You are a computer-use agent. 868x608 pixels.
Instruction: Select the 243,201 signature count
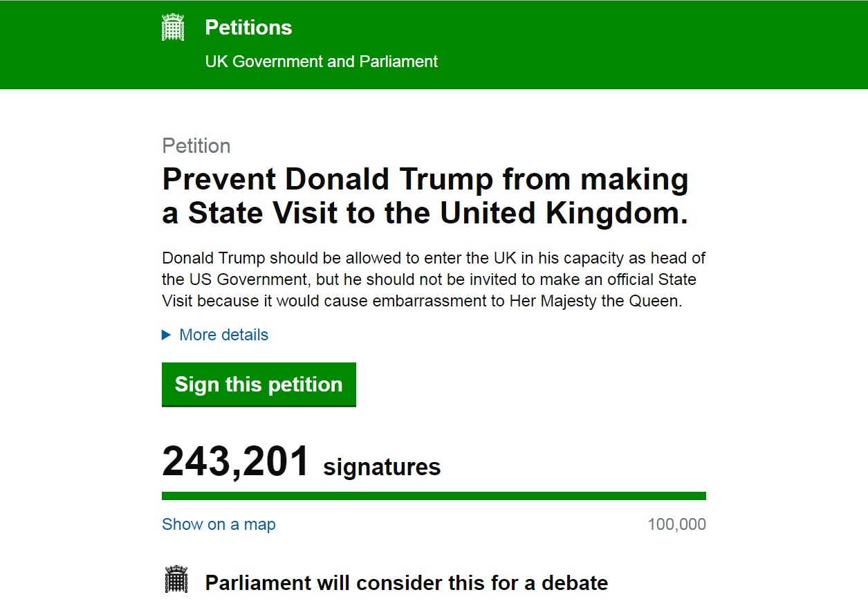click(235, 462)
